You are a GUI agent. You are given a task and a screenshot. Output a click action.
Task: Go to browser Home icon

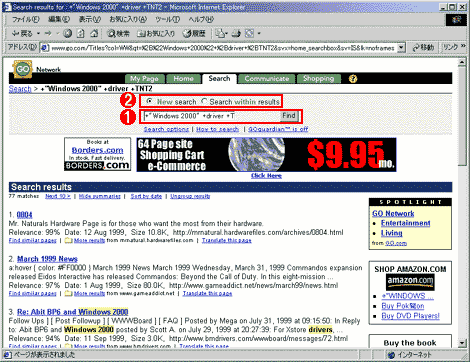tap(94, 33)
